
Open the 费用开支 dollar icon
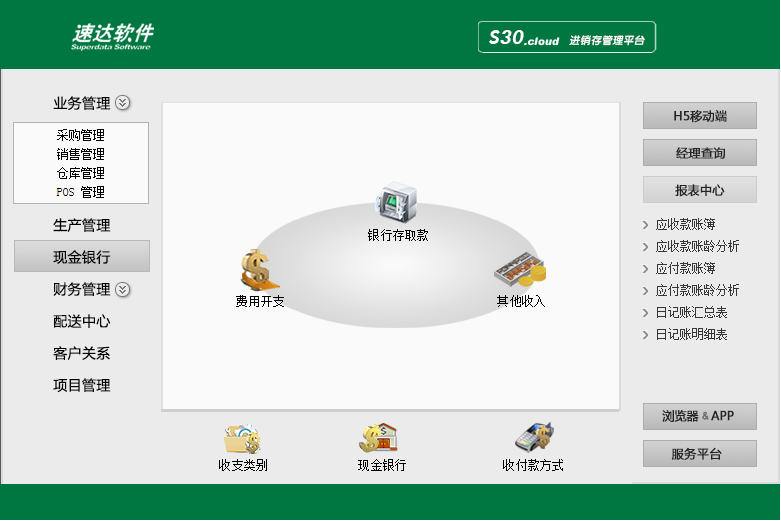pyautogui.click(x=259, y=270)
